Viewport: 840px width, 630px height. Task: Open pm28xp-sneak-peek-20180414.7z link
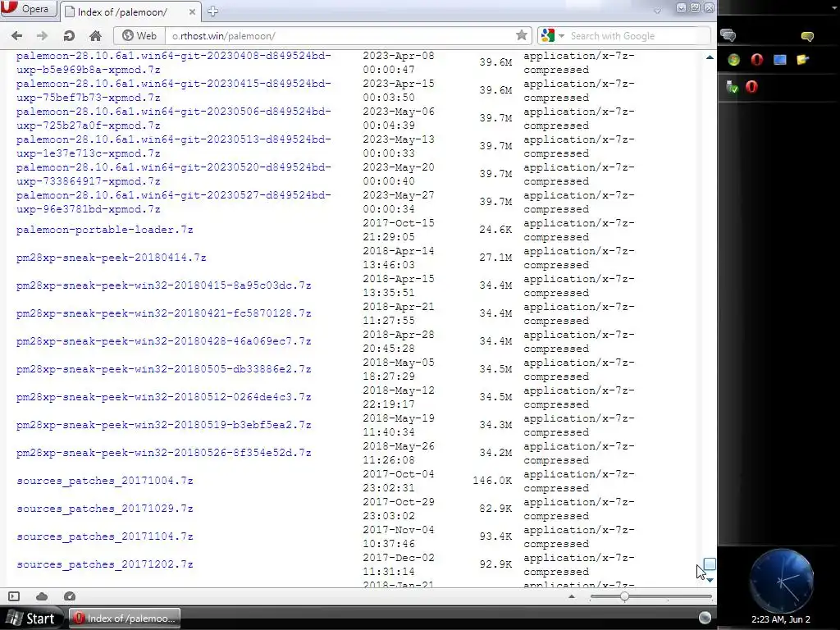coord(111,258)
